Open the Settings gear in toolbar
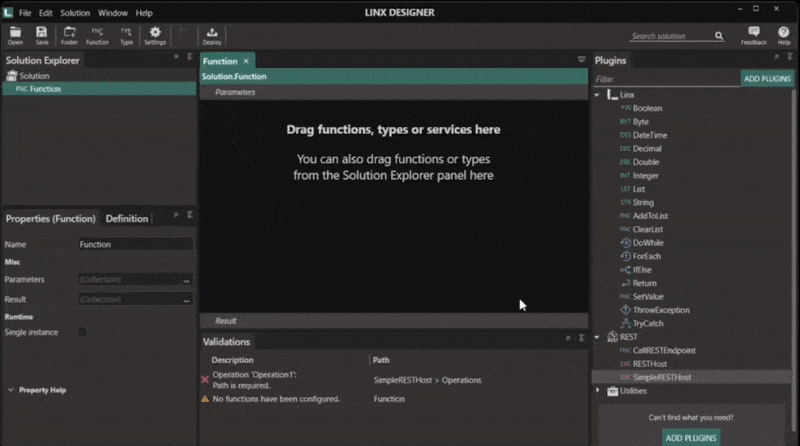Image resolution: width=800 pixels, height=446 pixels. click(x=155, y=36)
